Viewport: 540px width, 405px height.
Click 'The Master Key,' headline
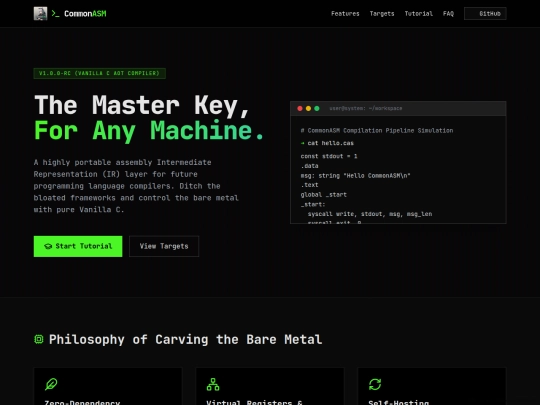click(142, 105)
